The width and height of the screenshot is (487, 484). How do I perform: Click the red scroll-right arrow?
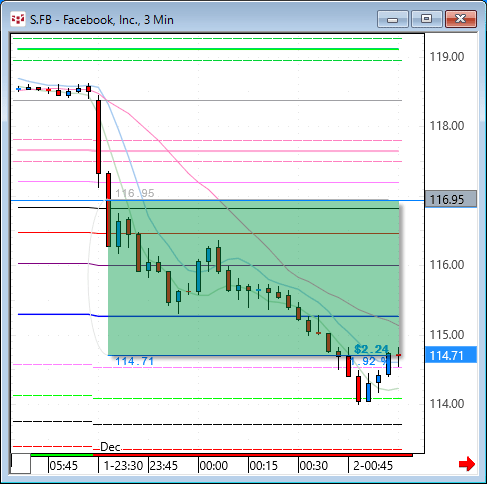(467, 464)
